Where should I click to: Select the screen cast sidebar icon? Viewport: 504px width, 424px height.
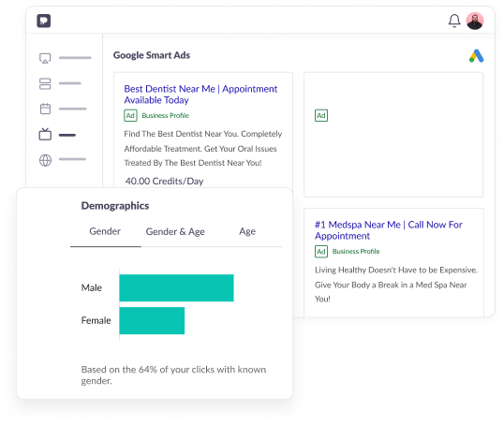[45, 58]
